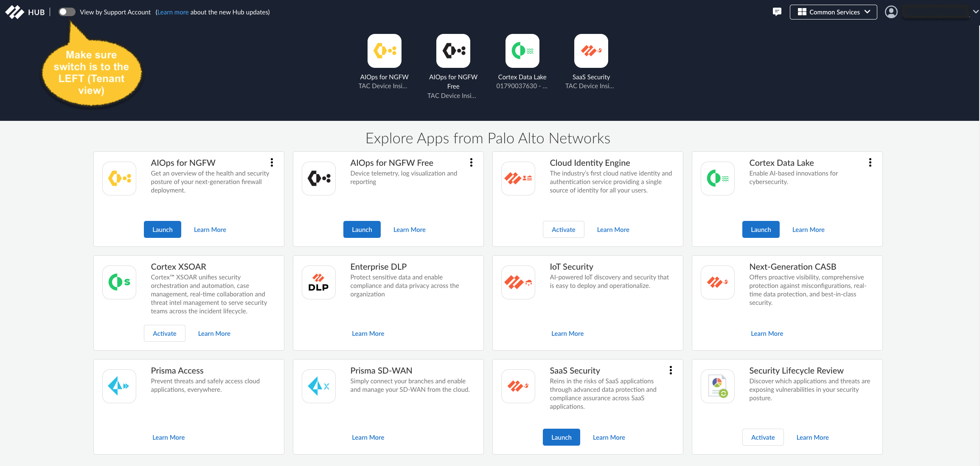Click Learn More under IoT Security
980x466 pixels.
pyautogui.click(x=567, y=334)
